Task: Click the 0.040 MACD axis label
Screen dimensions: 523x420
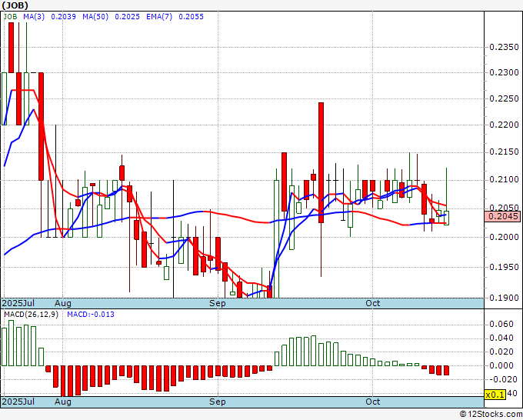Action: (x=501, y=338)
